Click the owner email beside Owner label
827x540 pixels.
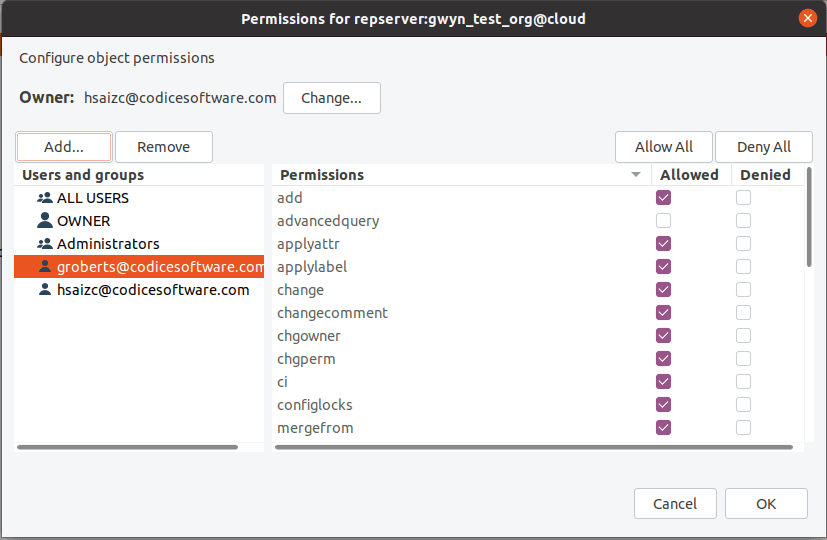tap(180, 98)
